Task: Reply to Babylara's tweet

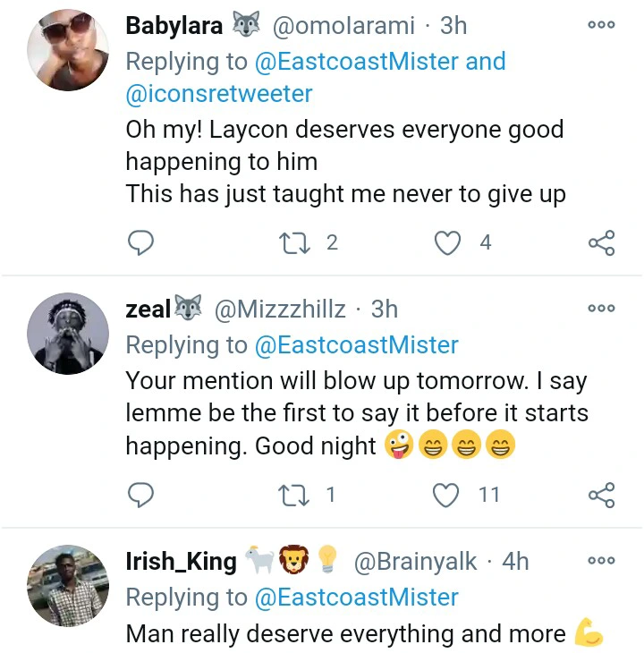Action: coord(141,242)
